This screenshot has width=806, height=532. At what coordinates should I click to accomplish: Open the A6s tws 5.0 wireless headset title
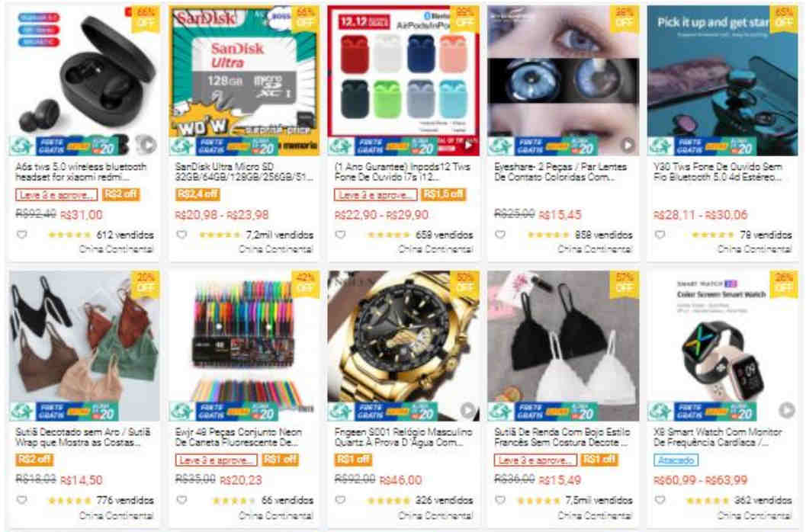coord(82,171)
